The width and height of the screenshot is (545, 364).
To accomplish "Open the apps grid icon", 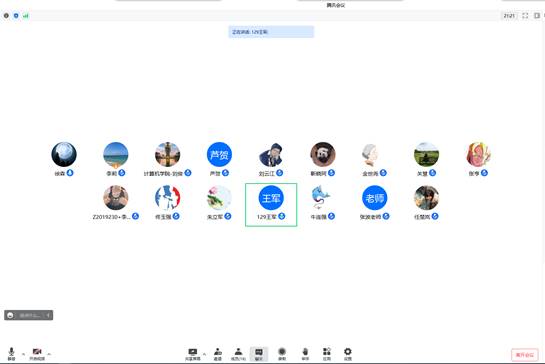I will click(327, 354).
